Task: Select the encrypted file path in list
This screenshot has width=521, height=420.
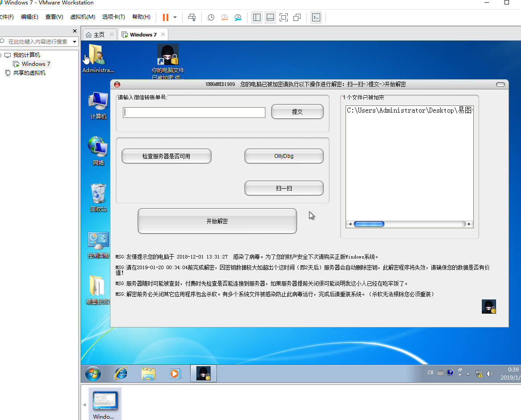Action: (x=410, y=110)
